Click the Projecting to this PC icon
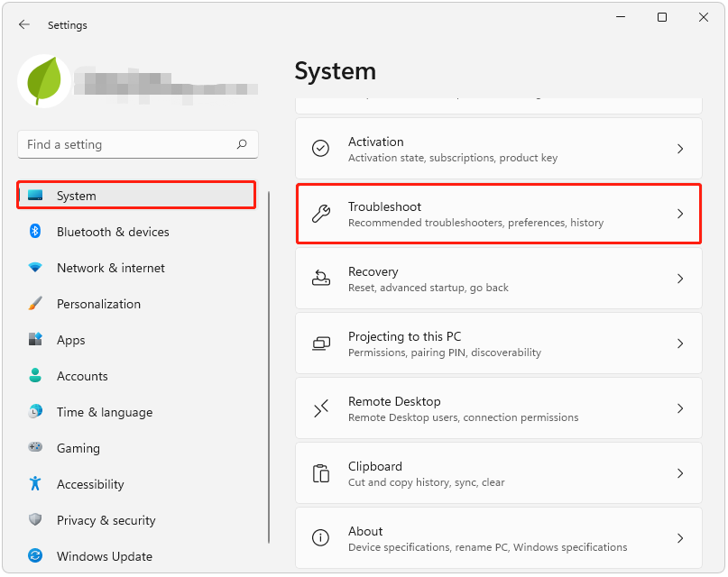The image size is (728, 577). tap(321, 343)
